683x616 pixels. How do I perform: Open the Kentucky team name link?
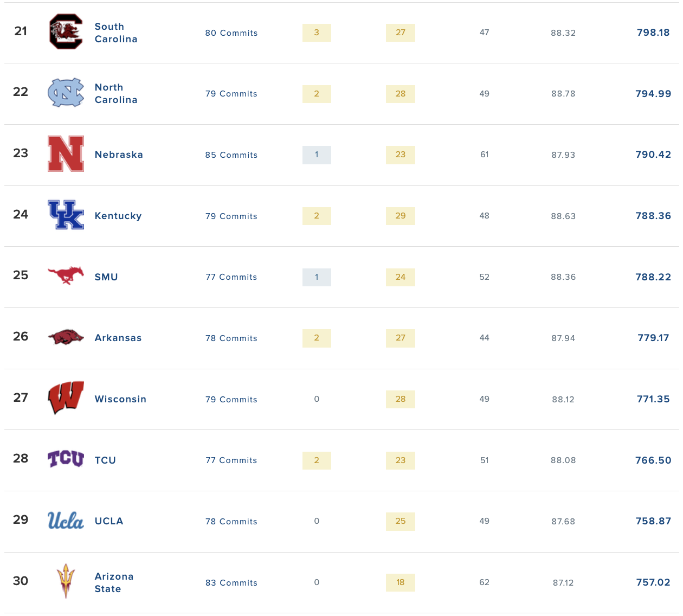click(x=118, y=216)
